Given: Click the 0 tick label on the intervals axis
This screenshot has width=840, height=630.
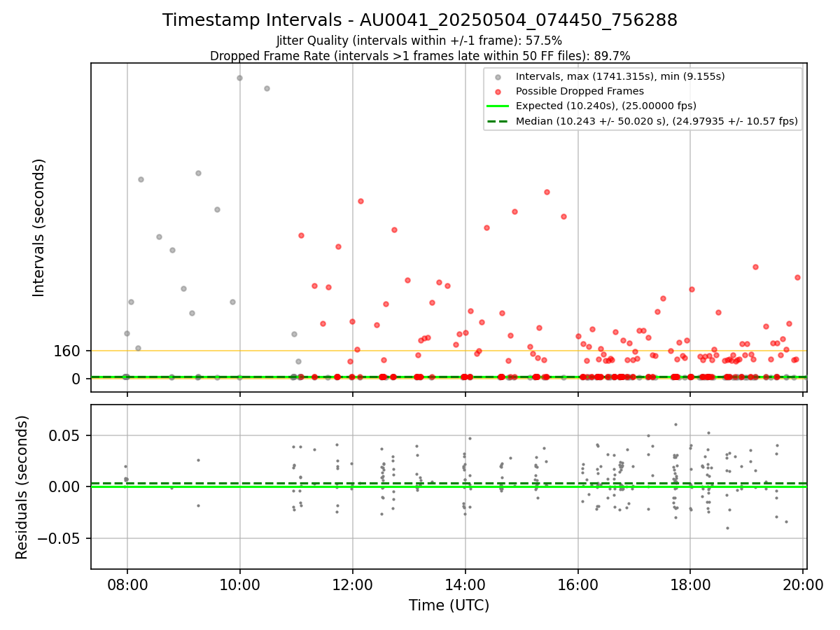Looking at the screenshot, I should point(77,379).
